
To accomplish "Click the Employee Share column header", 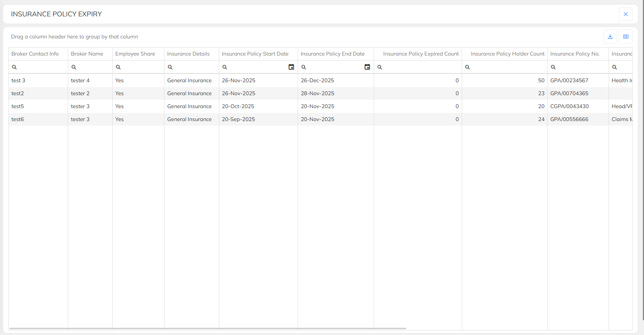I will [x=135, y=54].
